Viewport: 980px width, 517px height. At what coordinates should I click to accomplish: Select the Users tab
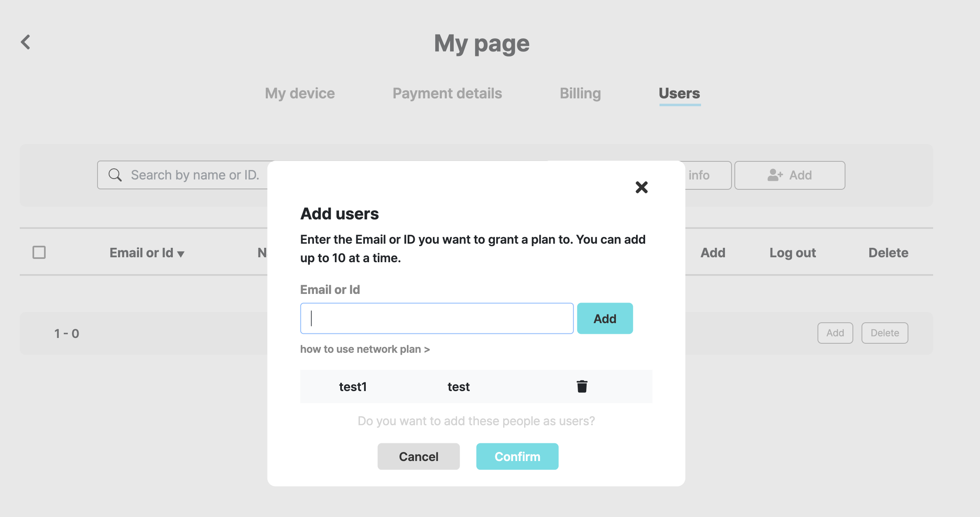[x=679, y=93]
